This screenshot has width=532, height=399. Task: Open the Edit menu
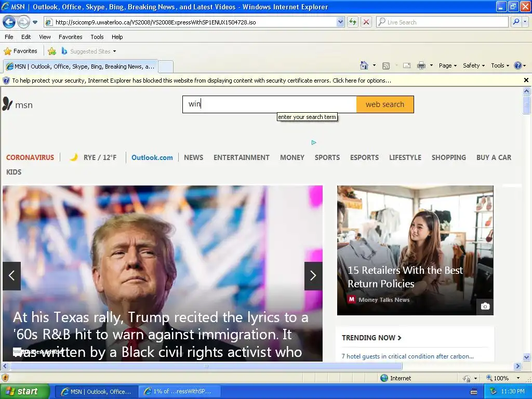point(26,37)
